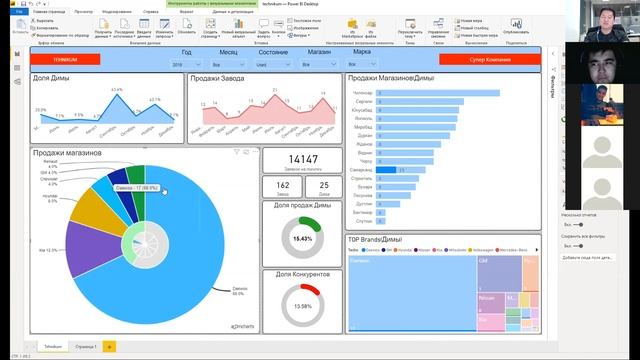Screen dimensions: 640x360
Task: Select the Help ribbon tab
Action: tap(151, 12)
